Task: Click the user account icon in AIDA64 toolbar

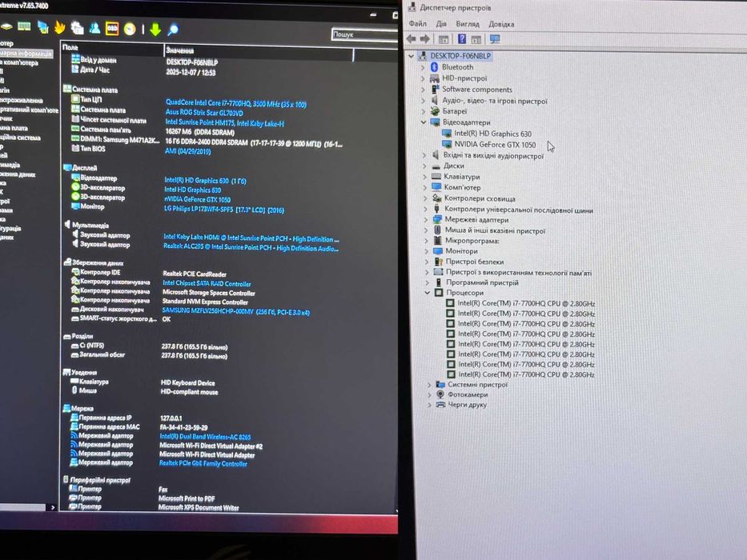Action: (x=94, y=28)
